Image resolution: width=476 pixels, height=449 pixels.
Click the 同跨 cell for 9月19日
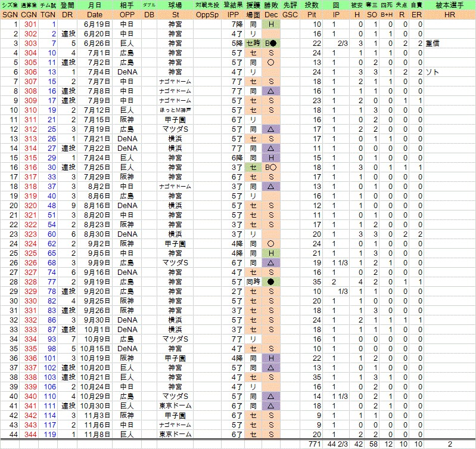click(253, 282)
